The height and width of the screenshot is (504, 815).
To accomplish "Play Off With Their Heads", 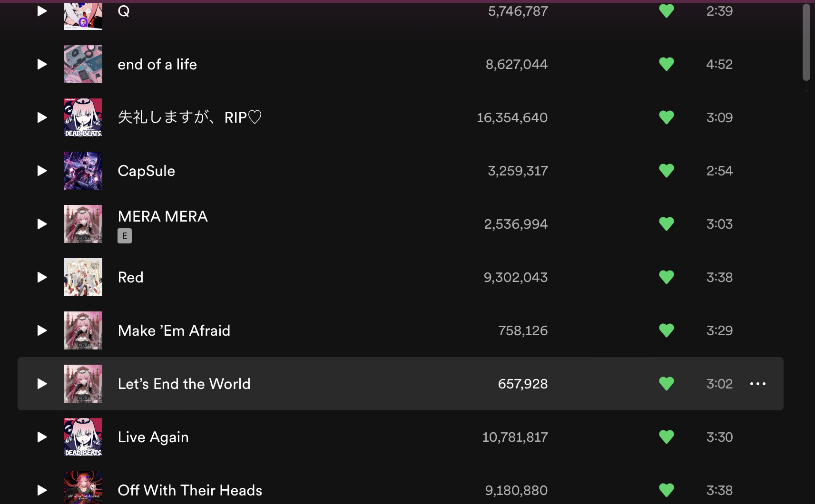I will (42, 490).
